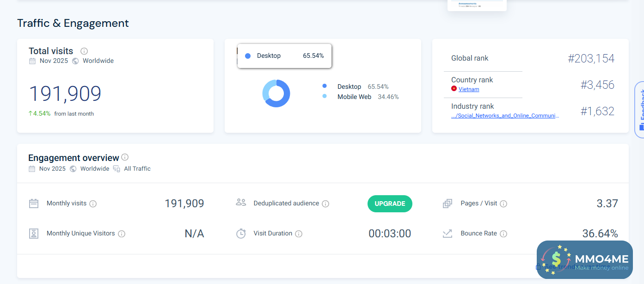This screenshot has height=284, width=644.
Task: Click globe icon in Engagement overview filters
Action: click(73, 169)
